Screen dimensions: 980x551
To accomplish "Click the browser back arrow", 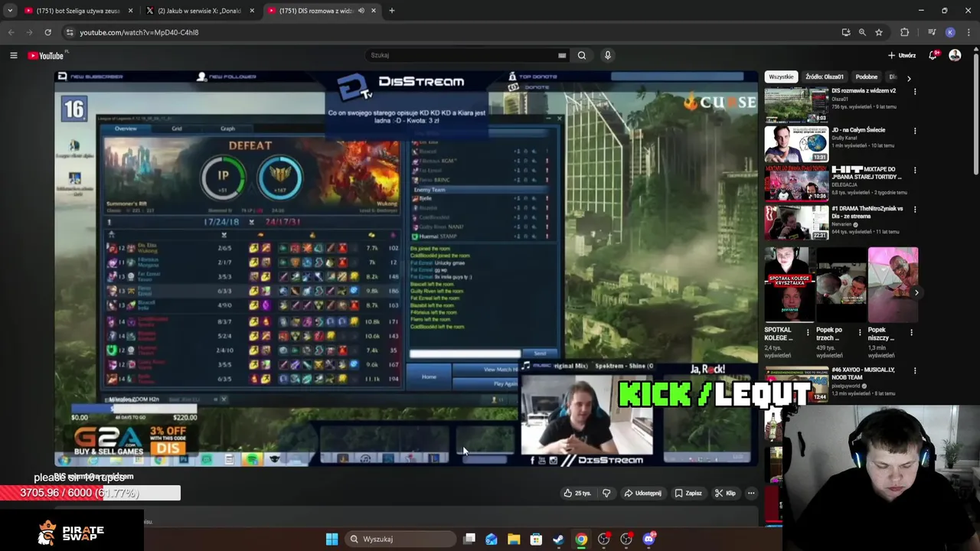I will pyautogui.click(x=11, y=32).
